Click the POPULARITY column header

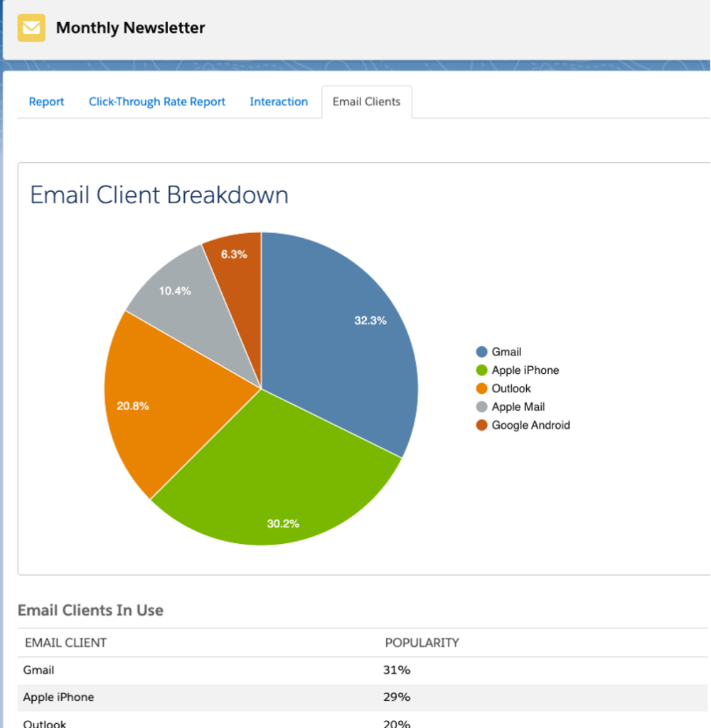click(x=422, y=642)
